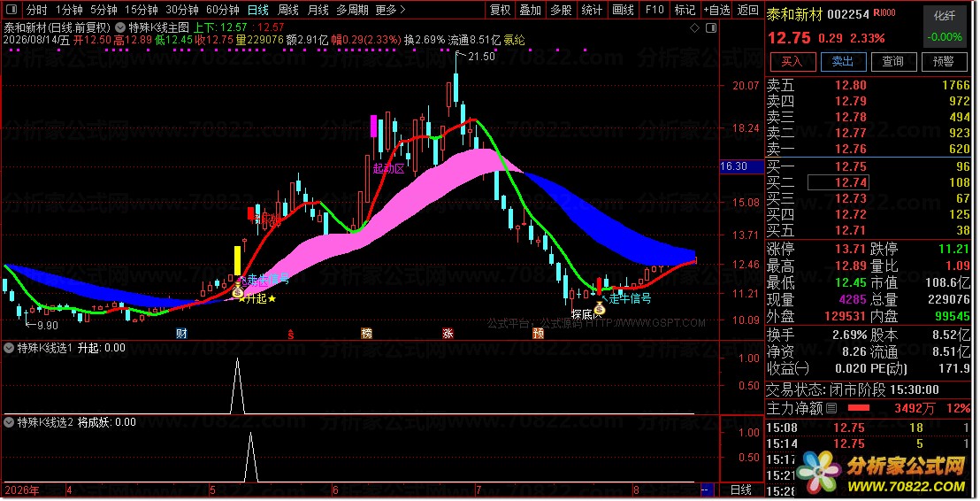Screen dimensions: 980x501
Task: Toggle the right panel icon near diamond
Action: (x=710, y=28)
